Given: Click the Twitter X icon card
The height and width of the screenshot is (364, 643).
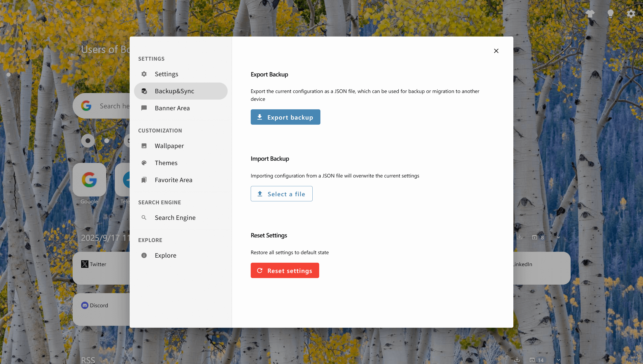Looking at the screenshot, I should coord(101,268).
